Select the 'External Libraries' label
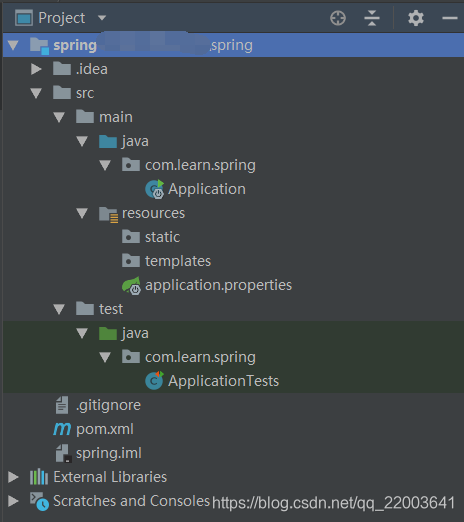464x522 pixels. [x=110, y=477]
